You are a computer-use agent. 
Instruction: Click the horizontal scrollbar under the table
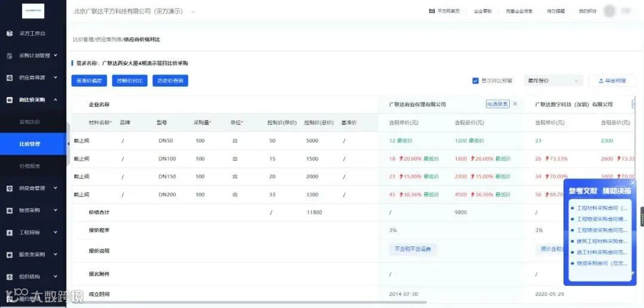(250, 302)
